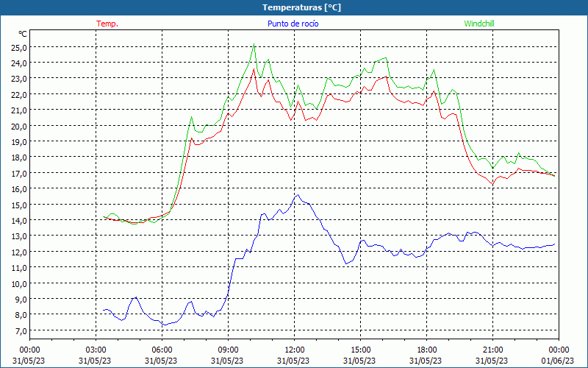Click the '7,0' y-axis value
This screenshot has height=368, width=588.
pyautogui.click(x=21, y=330)
